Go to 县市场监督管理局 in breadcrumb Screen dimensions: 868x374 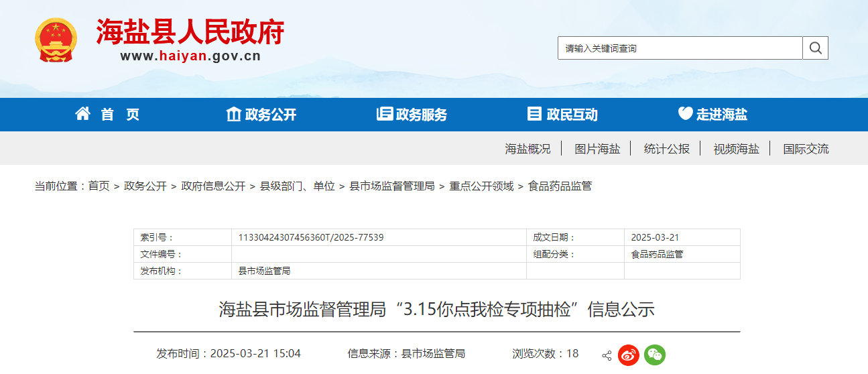392,186
